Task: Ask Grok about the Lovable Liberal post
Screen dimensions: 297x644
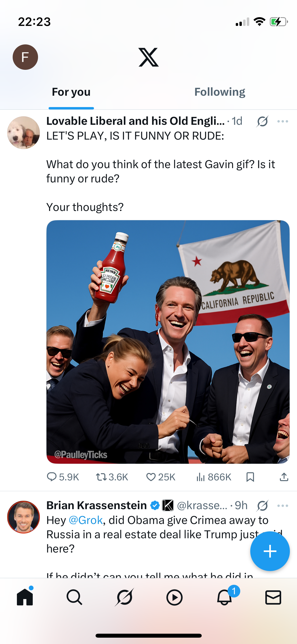Action: [262, 121]
